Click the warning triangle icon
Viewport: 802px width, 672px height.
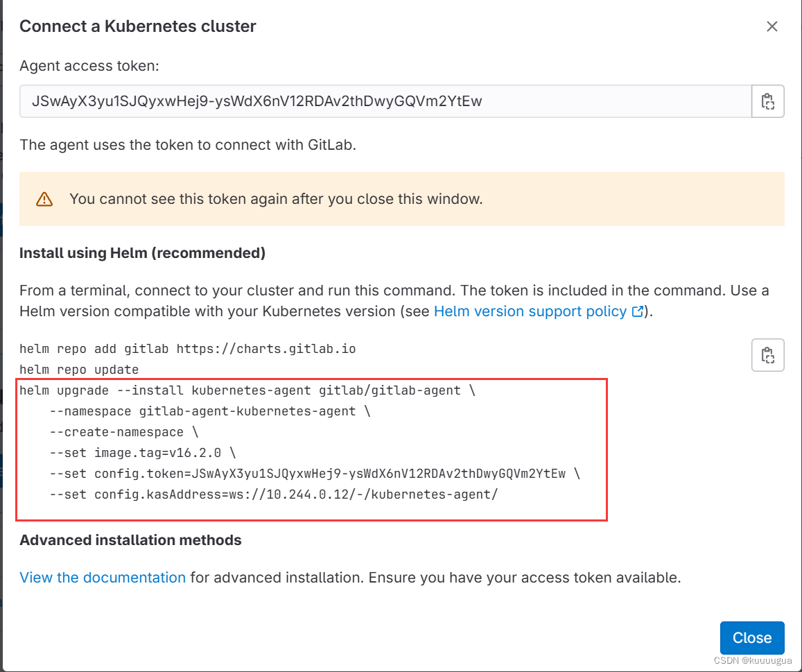coord(44,199)
